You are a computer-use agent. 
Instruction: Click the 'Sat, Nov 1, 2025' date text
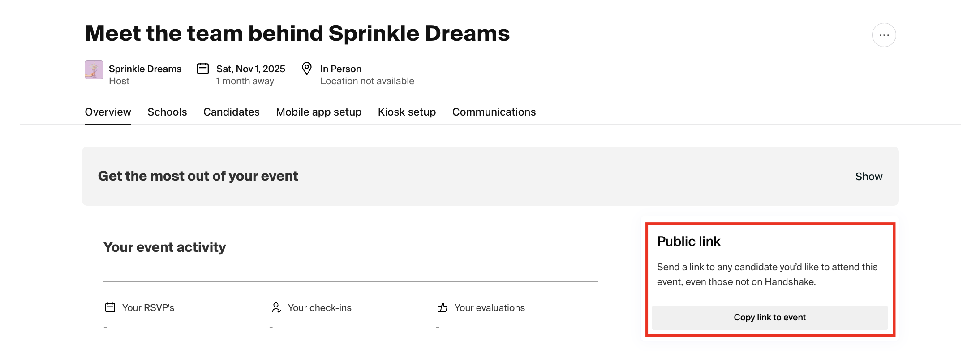click(x=251, y=69)
